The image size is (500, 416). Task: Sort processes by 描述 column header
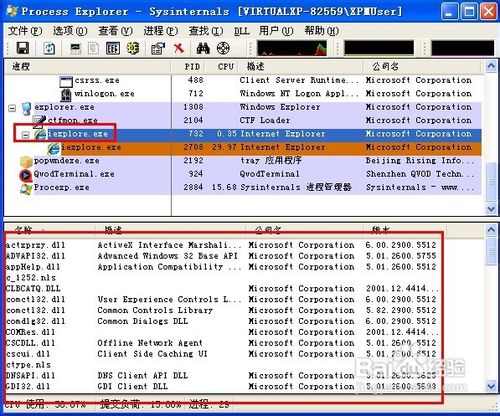[x=300, y=67]
